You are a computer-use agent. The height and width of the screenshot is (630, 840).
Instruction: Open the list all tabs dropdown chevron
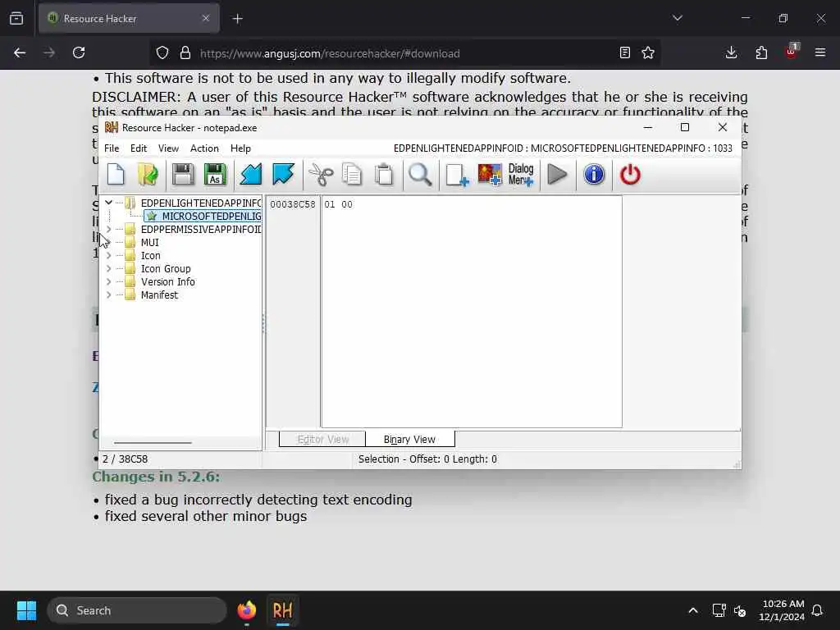click(x=677, y=18)
